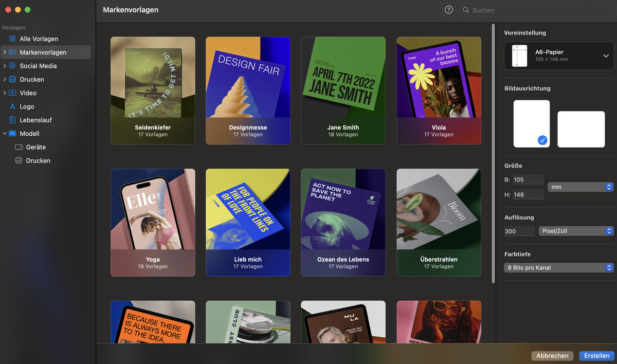Image resolution: width=617 pixels, height=364 pixels.
Task: Click the Suchen search field
Action: [x=538, y=10]
